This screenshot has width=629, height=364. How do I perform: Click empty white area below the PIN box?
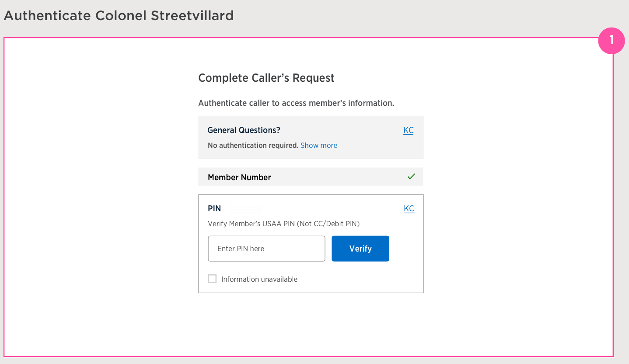(311, 324)
